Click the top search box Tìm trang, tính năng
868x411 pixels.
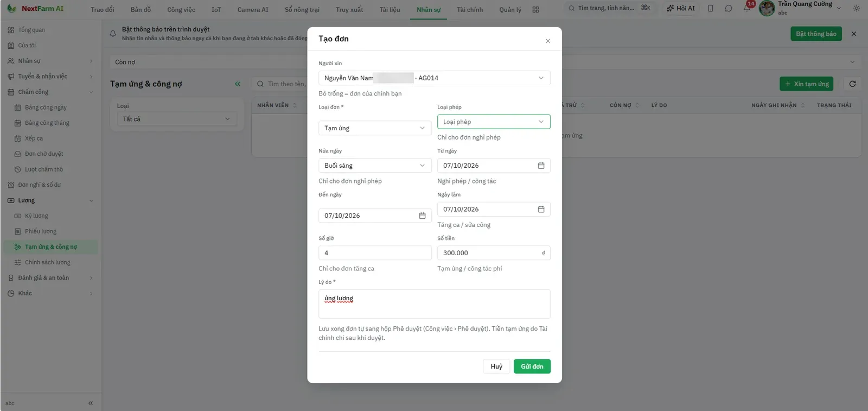[609, 8]
